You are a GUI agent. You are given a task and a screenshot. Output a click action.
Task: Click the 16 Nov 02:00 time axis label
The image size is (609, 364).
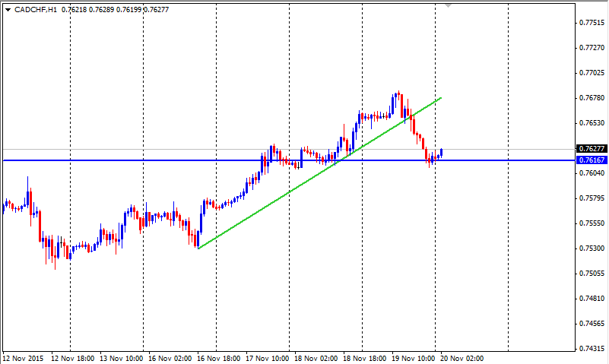pos(170,358)
